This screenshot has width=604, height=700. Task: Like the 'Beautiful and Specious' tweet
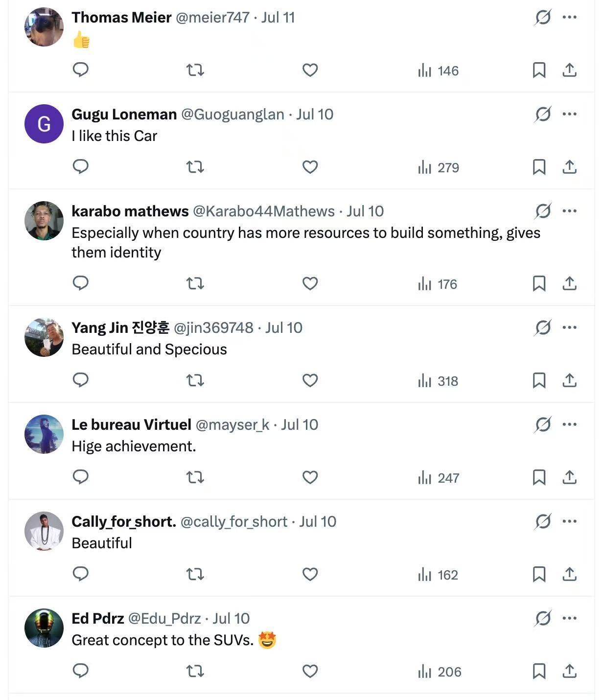click(x=310, y=380)
